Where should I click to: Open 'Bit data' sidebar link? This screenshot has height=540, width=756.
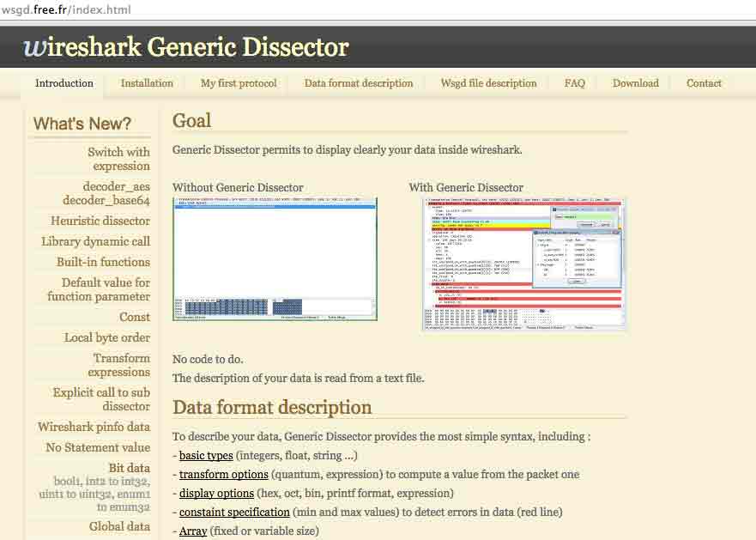(x=130, y=468)
